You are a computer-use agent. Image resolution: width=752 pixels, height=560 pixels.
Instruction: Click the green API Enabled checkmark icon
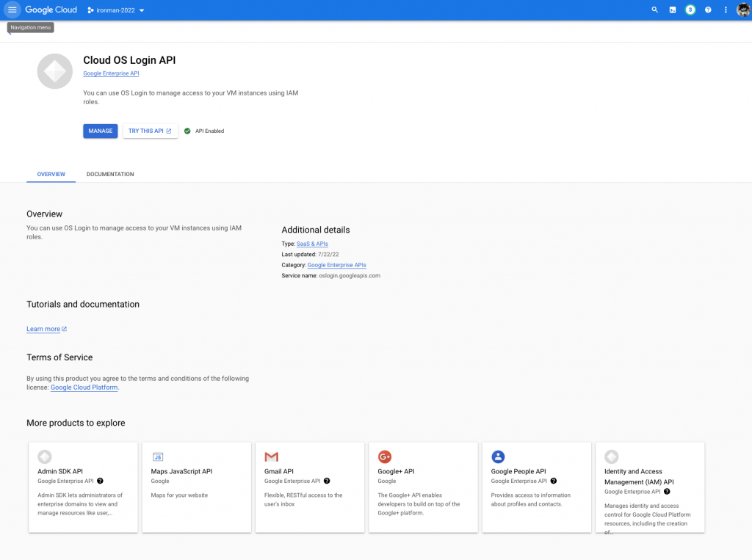click(x=187, y=131)
